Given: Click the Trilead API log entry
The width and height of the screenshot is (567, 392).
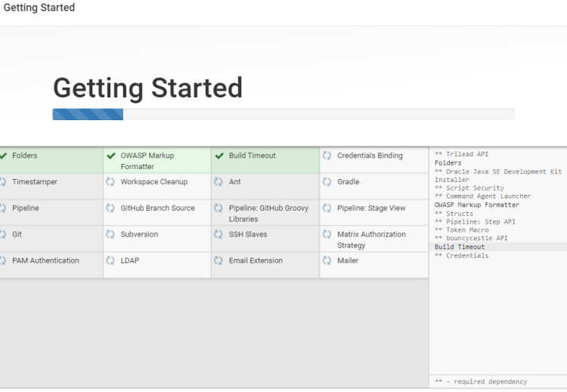Looking at the screenshot, I should tap(461, 154).
